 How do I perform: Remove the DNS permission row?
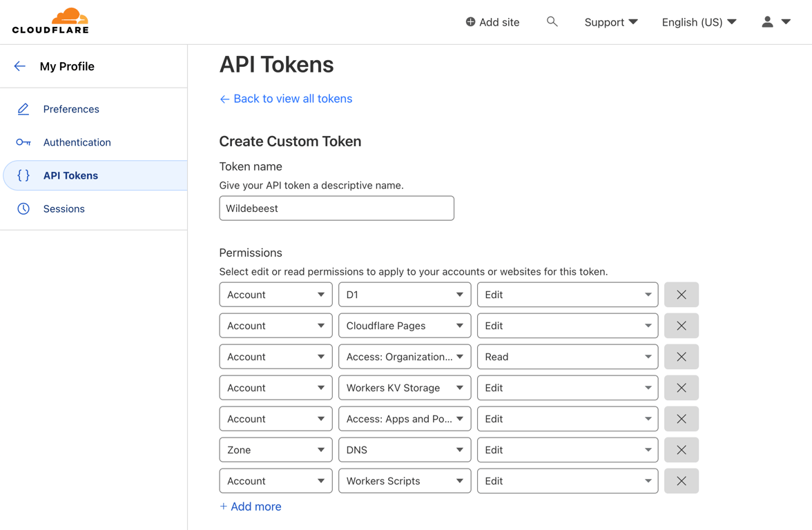tap(681, 450)
